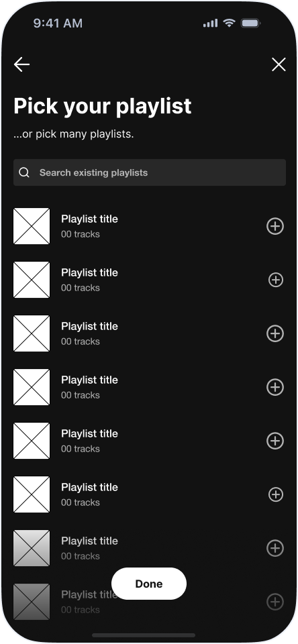Tap the back arrow icon
The width and height of the screenshot is (298, 644).
coord(21,64)
